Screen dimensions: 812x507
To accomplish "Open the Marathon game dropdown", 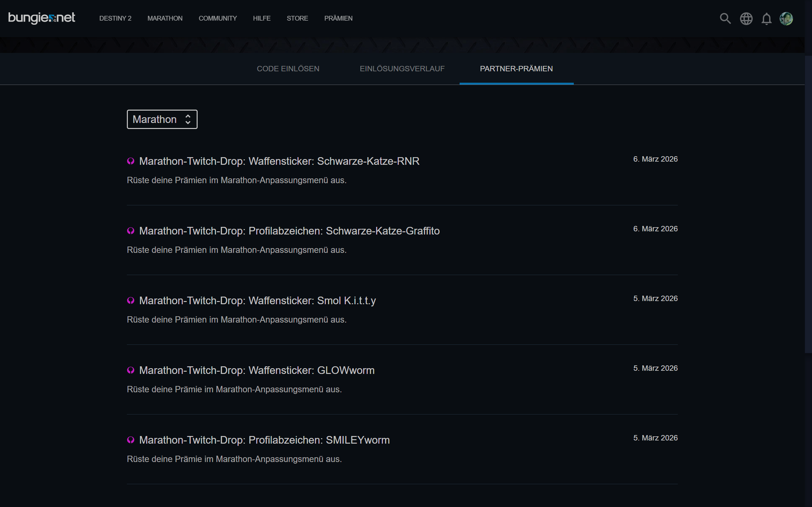I will coord(162,119).
